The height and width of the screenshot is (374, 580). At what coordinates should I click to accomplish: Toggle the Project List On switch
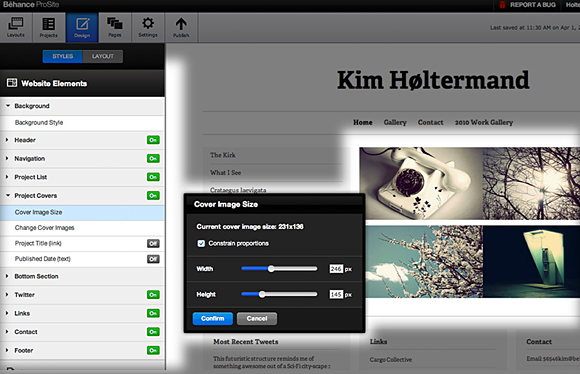(153, 177)
